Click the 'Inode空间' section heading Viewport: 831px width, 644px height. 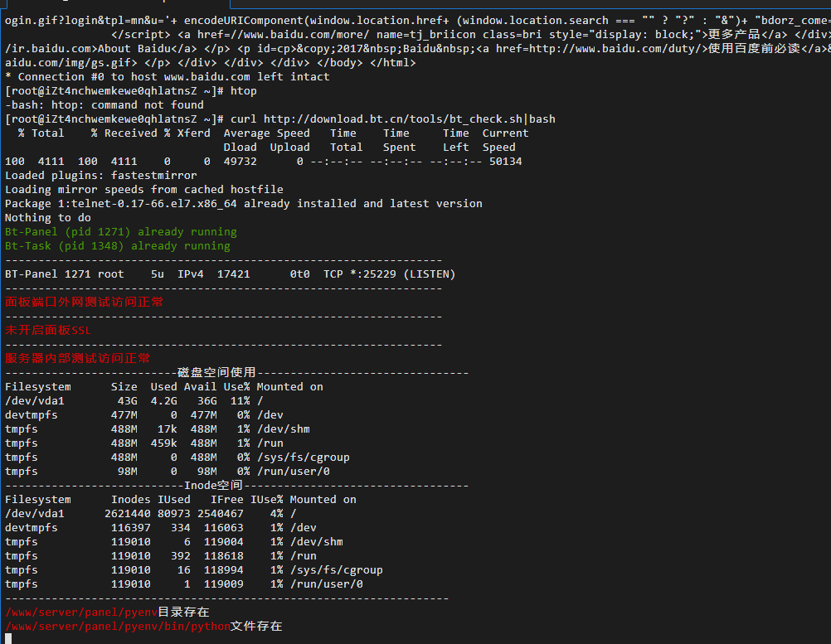pos(213,485)
